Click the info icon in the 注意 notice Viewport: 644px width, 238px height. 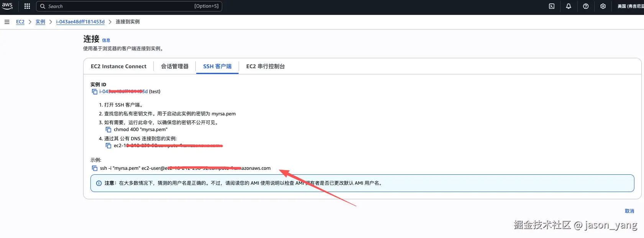99,183
